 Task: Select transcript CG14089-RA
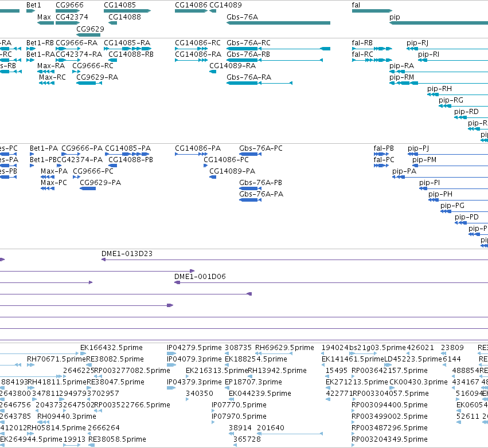[x=232, y=66]
